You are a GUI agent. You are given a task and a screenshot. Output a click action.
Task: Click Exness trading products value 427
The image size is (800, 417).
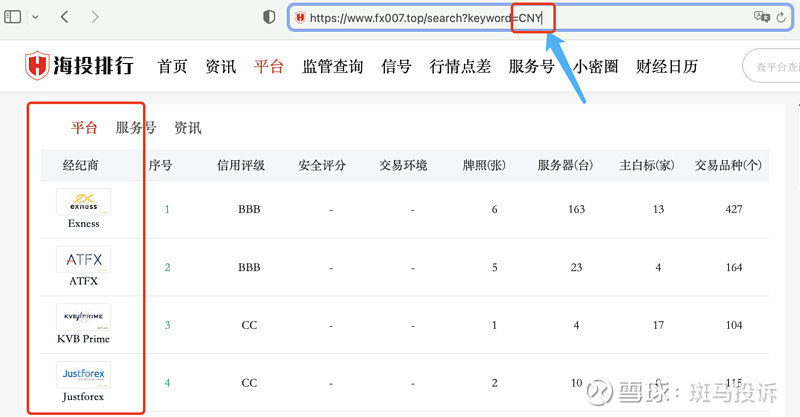click(734, 209)
